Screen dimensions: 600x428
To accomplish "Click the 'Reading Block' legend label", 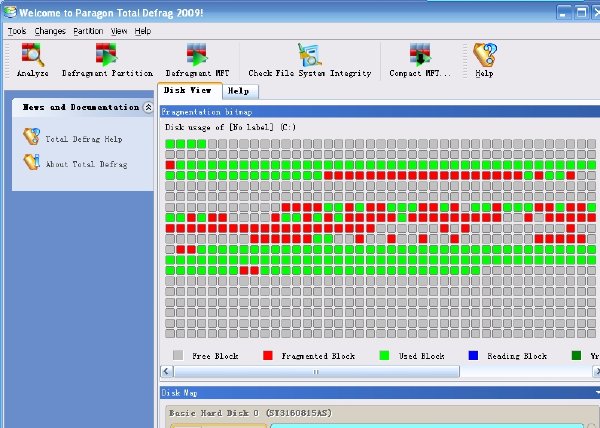I will point(517,356).
